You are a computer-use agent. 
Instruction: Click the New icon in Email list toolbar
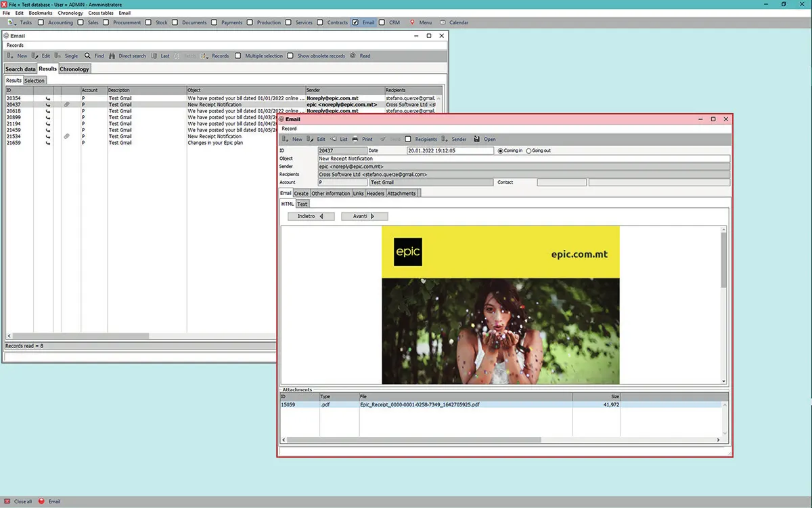coord(10,56)
